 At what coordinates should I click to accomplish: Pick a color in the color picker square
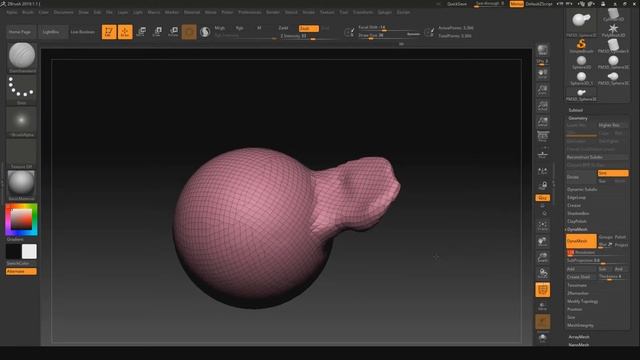(x=21, y=219)
